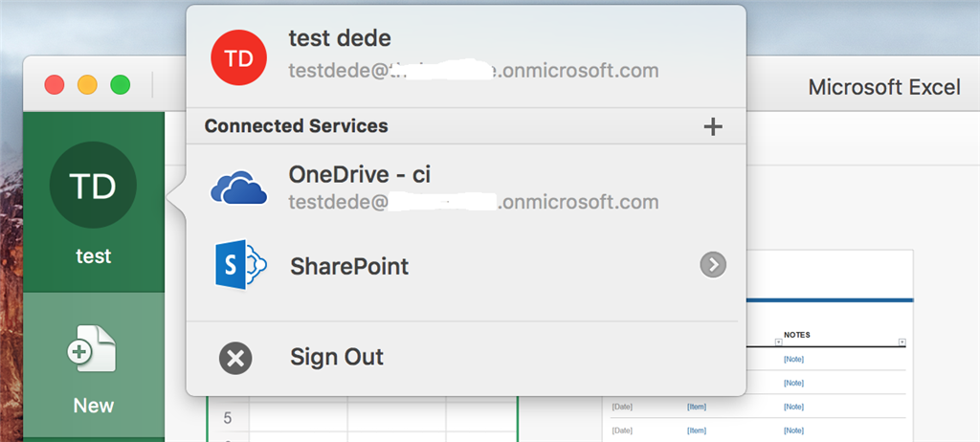Click the OneDrive cloud icon

pyautogui.click(x=238, y=188)
